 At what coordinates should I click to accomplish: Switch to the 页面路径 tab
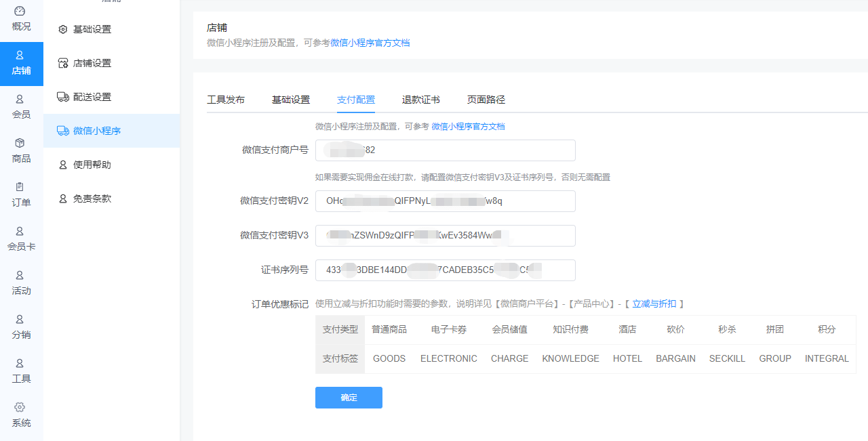click(x=486, y=100)
